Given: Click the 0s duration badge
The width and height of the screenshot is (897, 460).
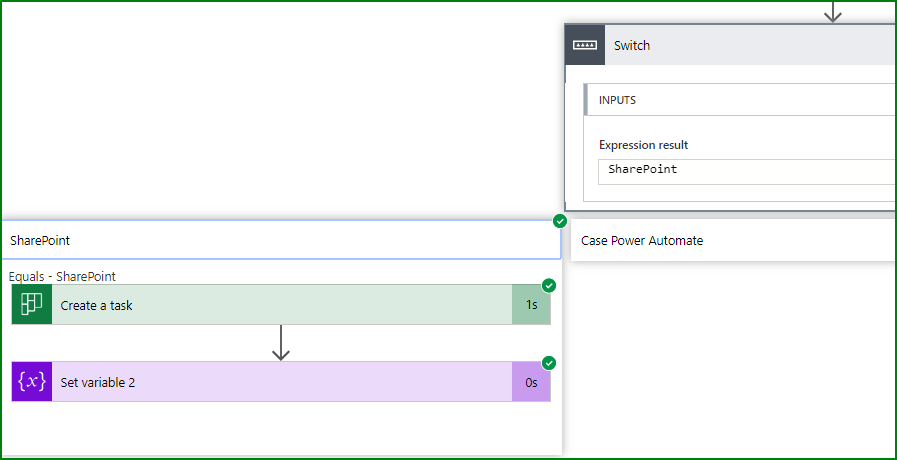Looking at the screenshot, I should click(531, 382).
